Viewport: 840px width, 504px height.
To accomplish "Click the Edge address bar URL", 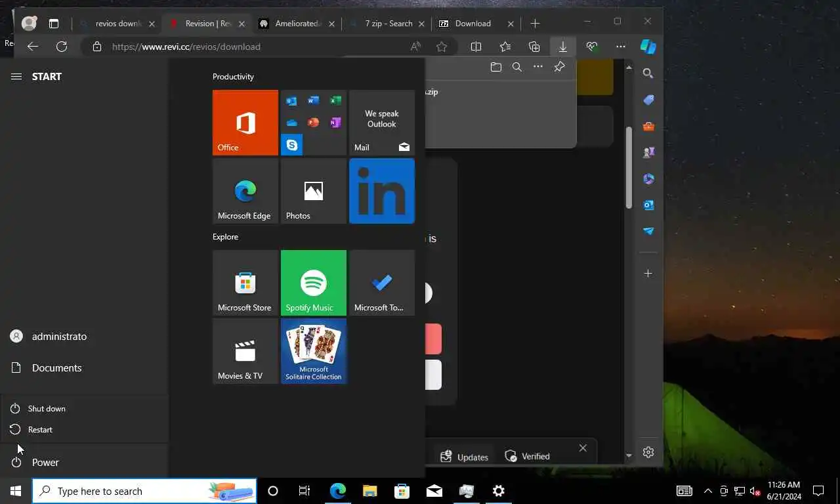I will (x=186, y=47).
